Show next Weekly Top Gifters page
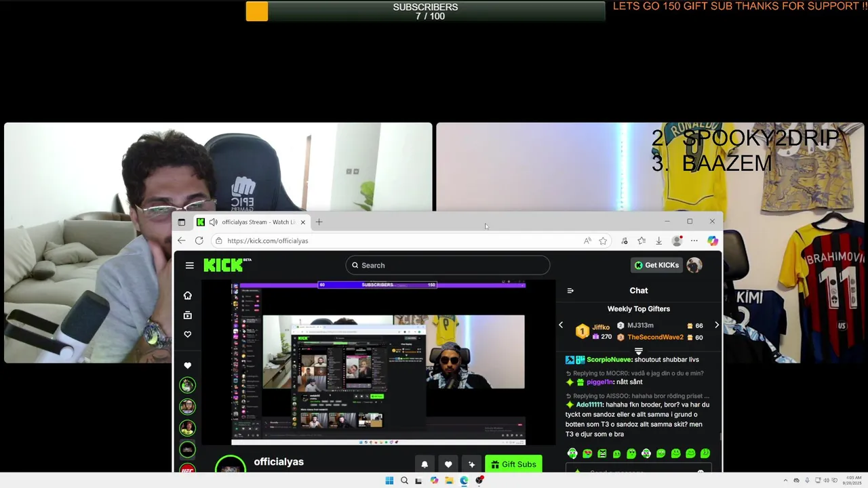This screenshot has width=868, height=488. click(717, 325)
